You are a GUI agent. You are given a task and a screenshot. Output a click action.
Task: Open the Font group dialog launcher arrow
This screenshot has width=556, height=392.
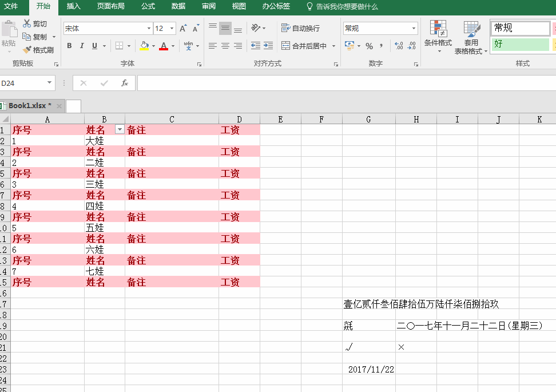click(198, 64)
